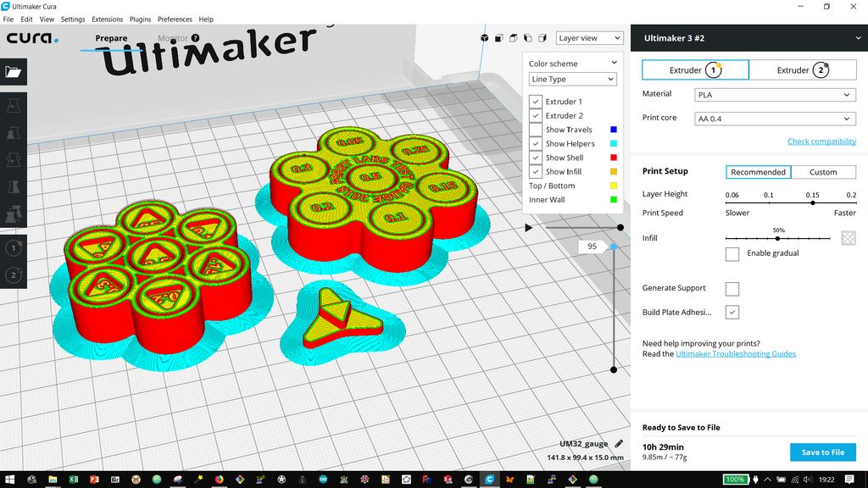
Task: Open Firefox from the taskbar
Action: tap(220, 480)
